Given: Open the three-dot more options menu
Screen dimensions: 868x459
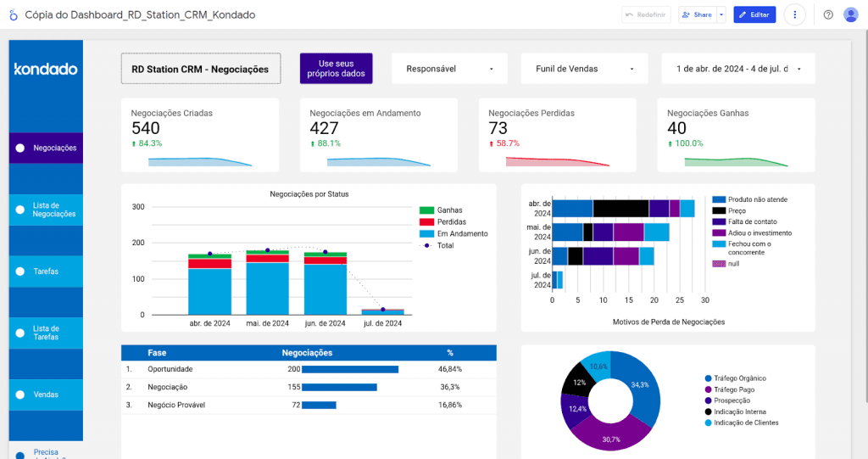Looking at the screenshot, I should [794, 15].
